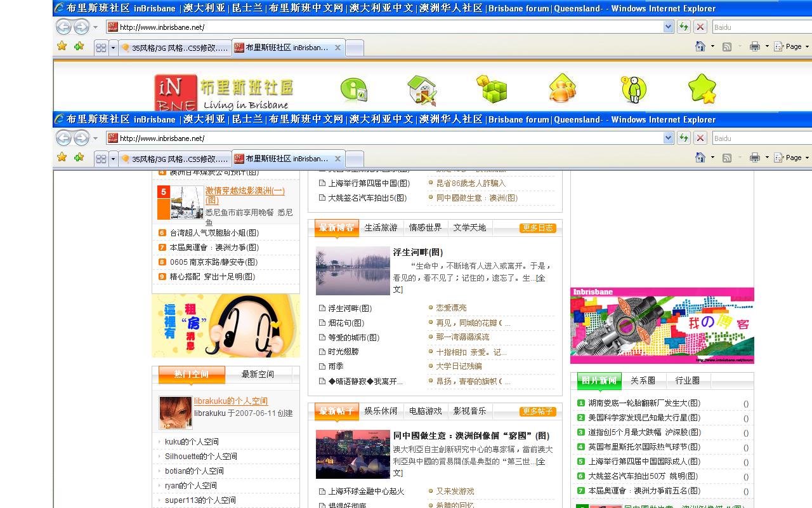Stop loading in toolbar above the site logo
The height and width of the screenshot is (508, 812).
(700, 27)
